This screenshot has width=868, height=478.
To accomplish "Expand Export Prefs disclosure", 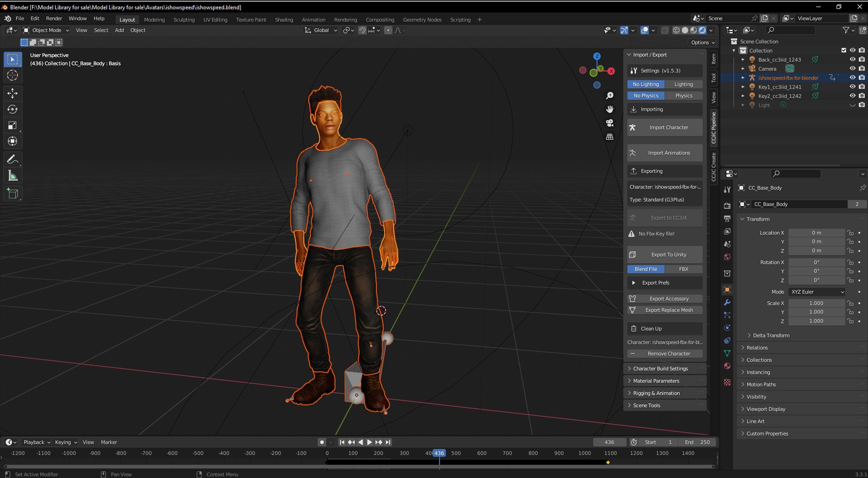I will coord(634,283).
